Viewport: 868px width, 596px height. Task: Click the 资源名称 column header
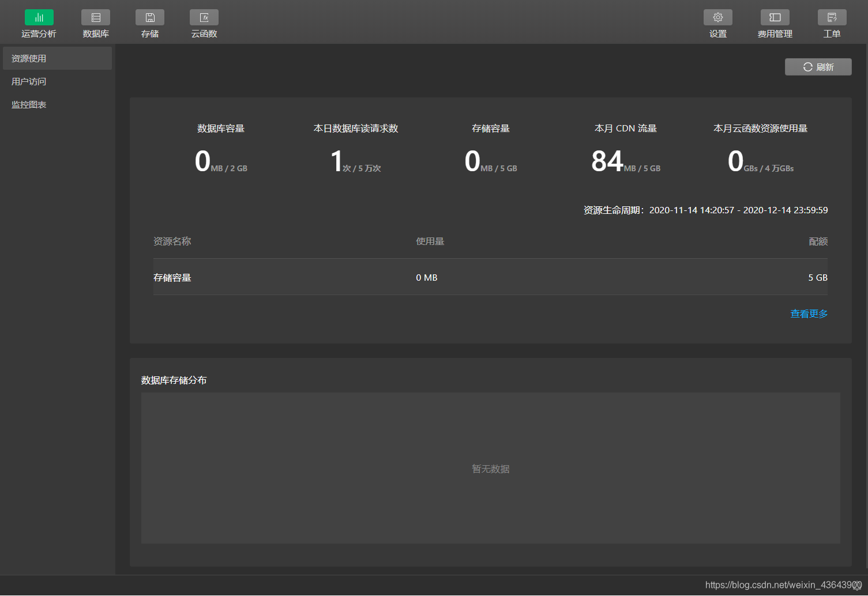(x=172, y=242)
